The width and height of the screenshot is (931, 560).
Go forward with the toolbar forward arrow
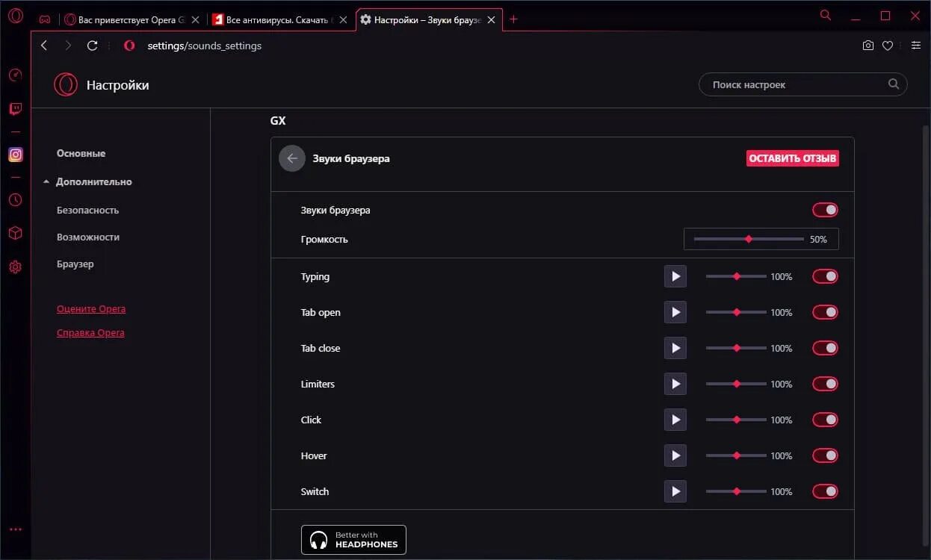[68, 46]
